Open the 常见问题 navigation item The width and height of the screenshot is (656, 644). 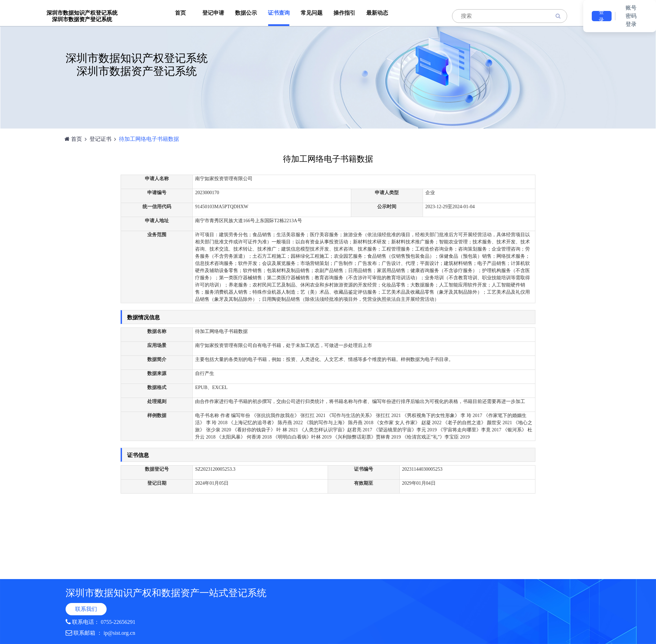pyautogui.click(x=312, y=13)
